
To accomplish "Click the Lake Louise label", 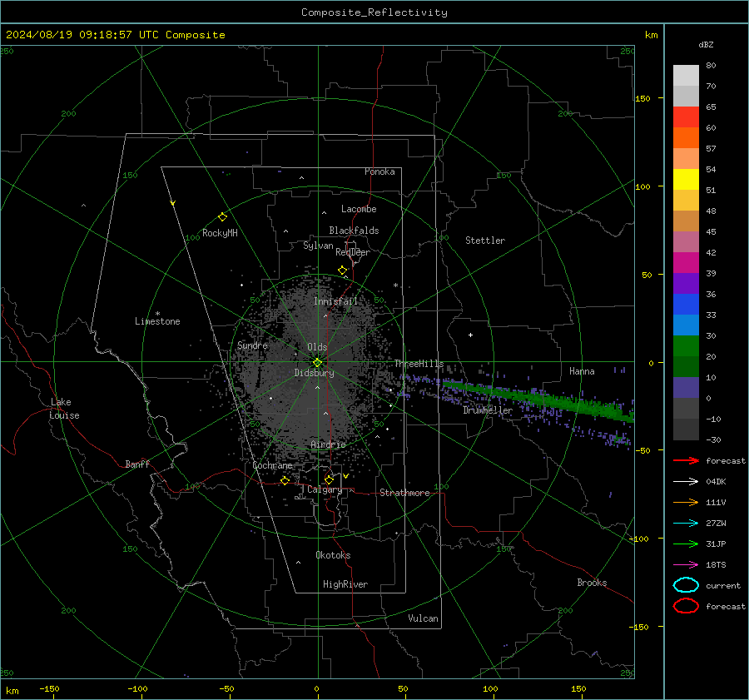I will 64,409.
